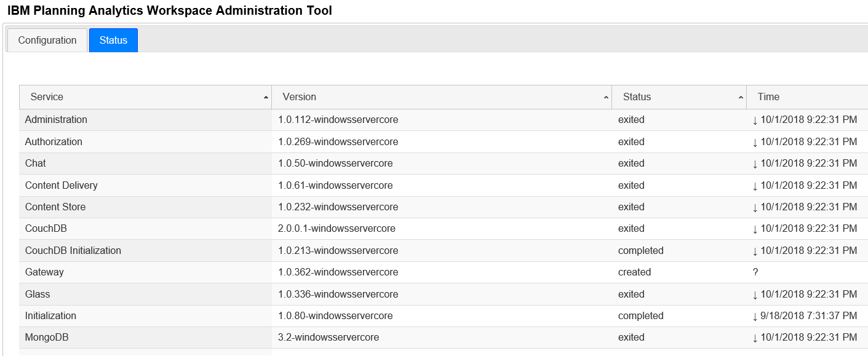Click the 10/1/2018 9:22:31 PM timestamp for Administration
The image size is (868, 356).
pyautogui.click(x=809, y=120)
